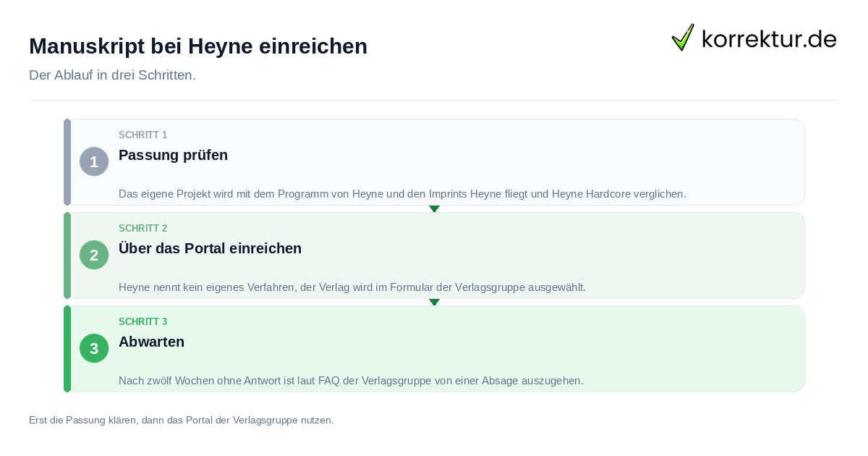Click the 'SCHRITT 2' label

pos(142,229)
